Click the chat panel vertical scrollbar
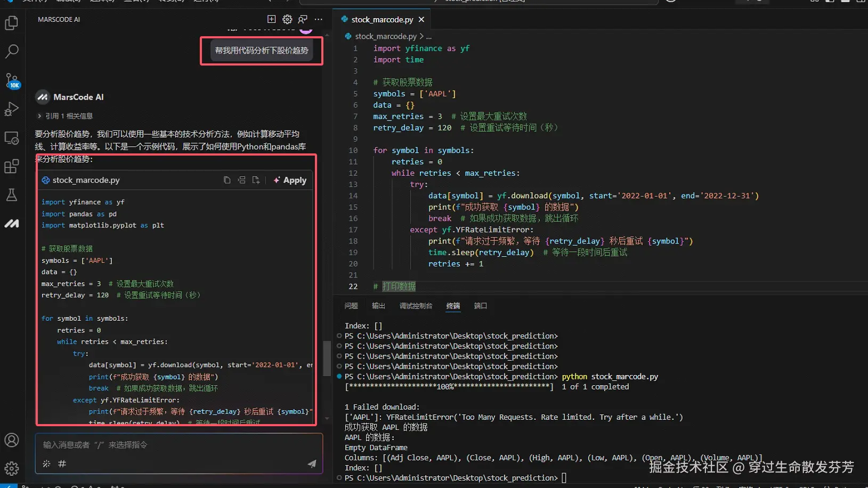868x488 pixels. pyautogui.click(x=327, y=358)
